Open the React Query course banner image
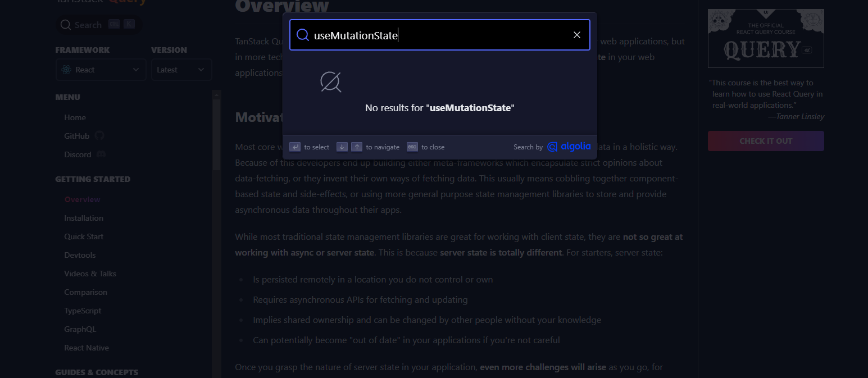 pyautogui.click(x=766, y=38)
